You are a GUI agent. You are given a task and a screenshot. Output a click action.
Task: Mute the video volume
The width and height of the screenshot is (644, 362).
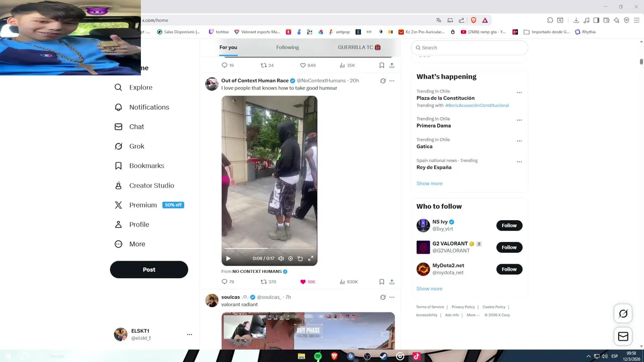[281, 258]
